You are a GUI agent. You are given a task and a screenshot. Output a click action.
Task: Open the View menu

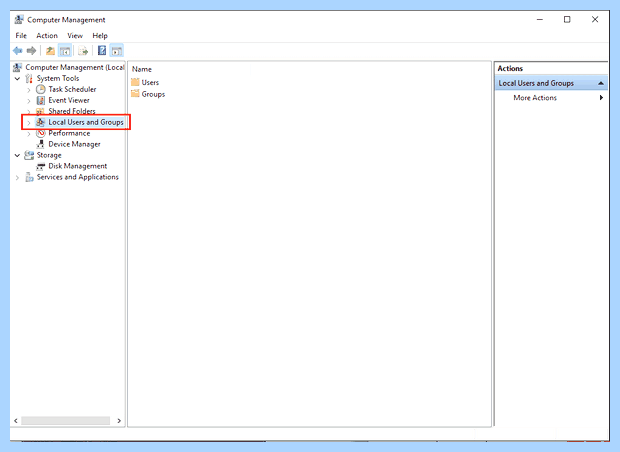tap(75, 36)
